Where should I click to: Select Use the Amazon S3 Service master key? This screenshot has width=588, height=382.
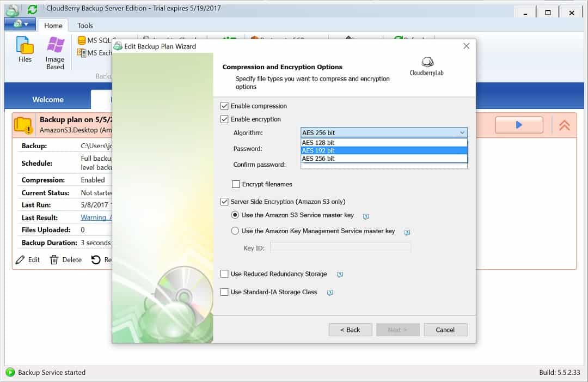pos(235,215)
